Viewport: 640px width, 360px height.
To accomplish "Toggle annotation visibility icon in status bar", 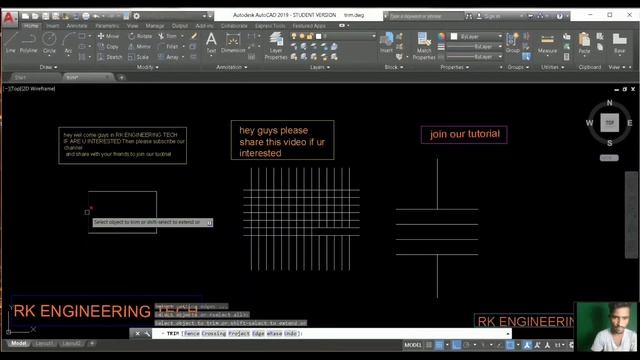I will 527,345.
